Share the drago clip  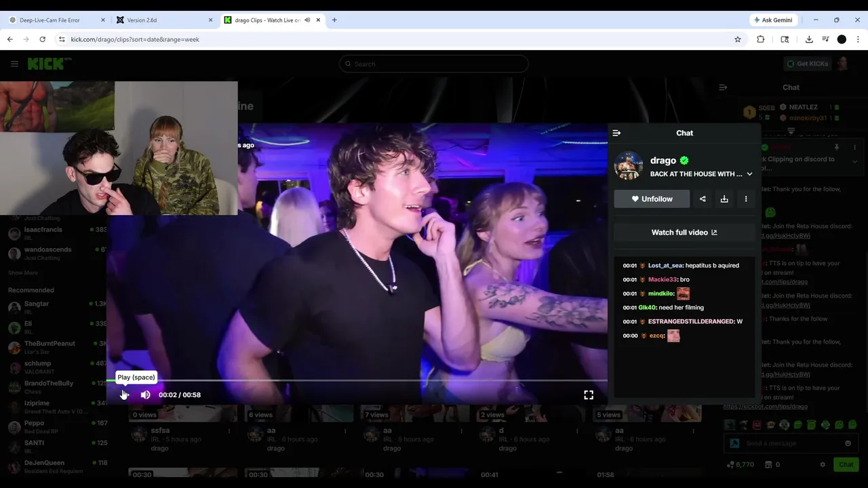(x=703, y=199)
